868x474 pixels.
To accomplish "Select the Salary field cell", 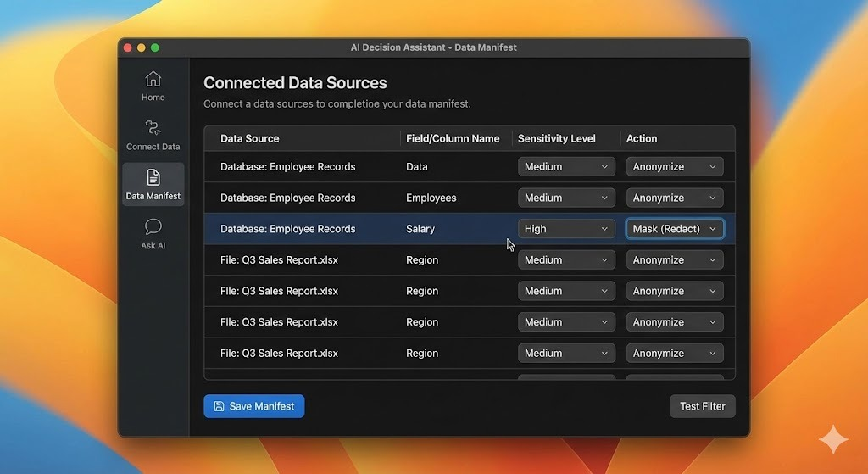I will (x=420, y=229).
